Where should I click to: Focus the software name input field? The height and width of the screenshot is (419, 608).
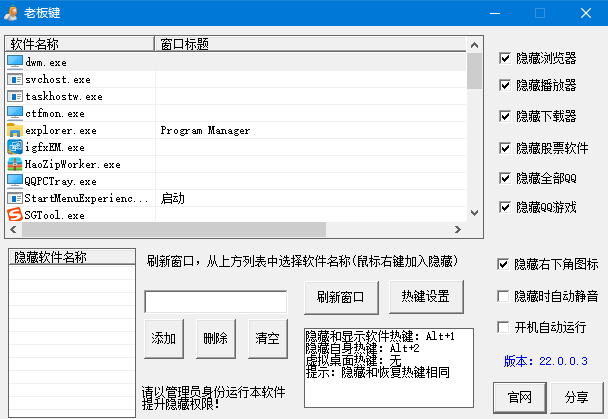(216, 302)
